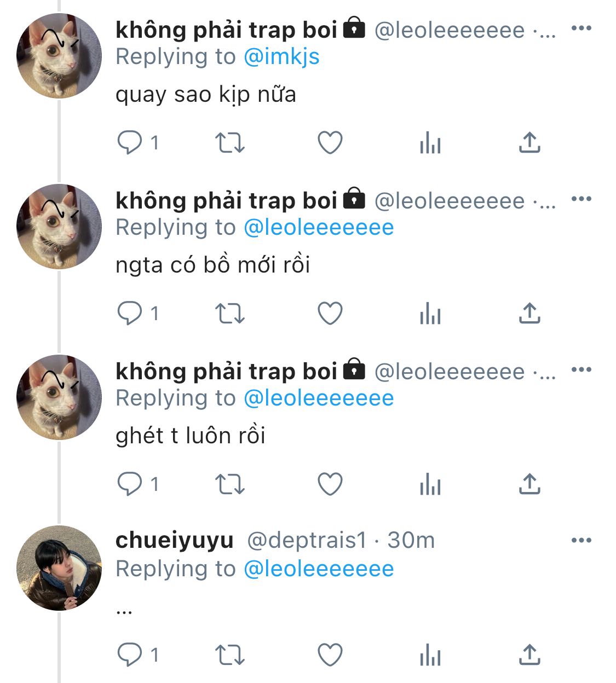Reply to chueiyuyu's '...' tweet

tap(130, 655)
